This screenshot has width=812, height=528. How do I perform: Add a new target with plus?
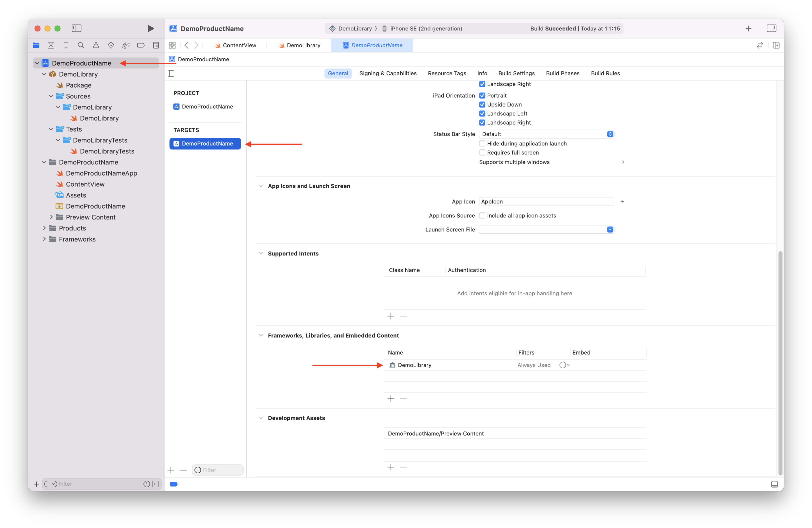[x=171, y=470]
